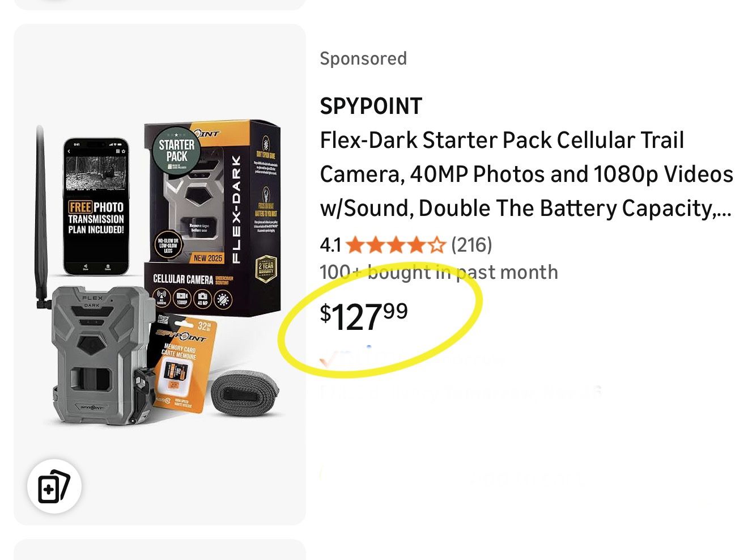Screen dimensions: 748x560
Task: Click the 100+ bought in past month text
Action: click(439, 272)
